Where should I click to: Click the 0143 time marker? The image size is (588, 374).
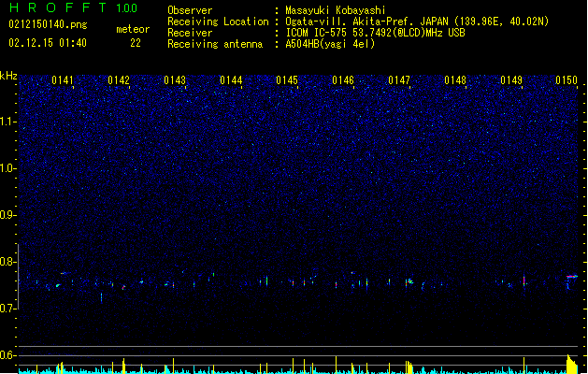click(175, 80)
